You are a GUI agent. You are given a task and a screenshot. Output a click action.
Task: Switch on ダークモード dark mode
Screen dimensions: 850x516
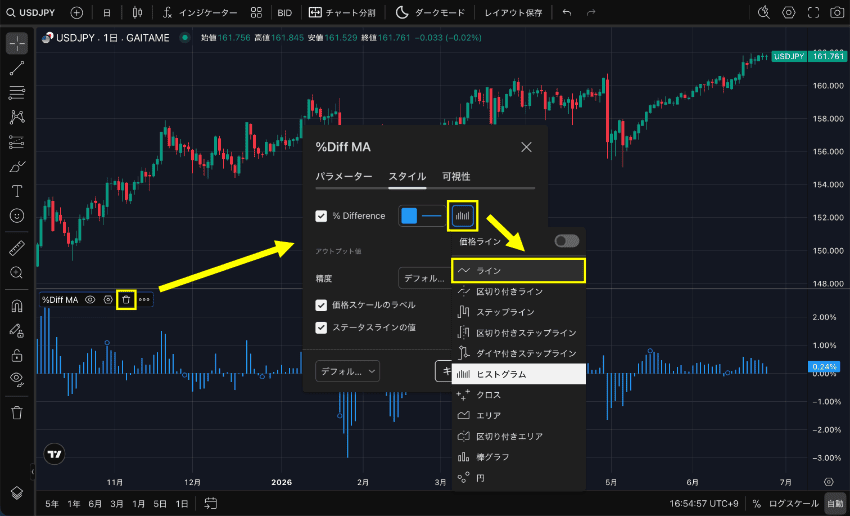click(430, 12)
